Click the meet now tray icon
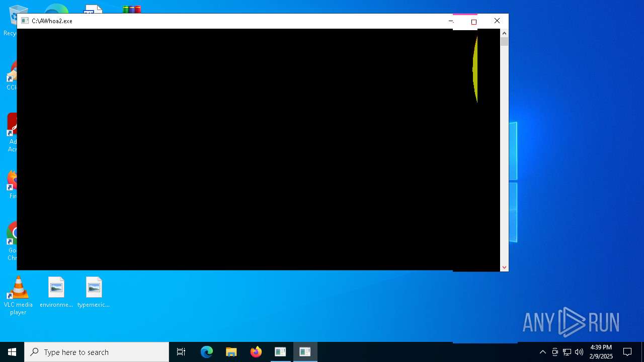644x362 pixels. tap(555, 352)
